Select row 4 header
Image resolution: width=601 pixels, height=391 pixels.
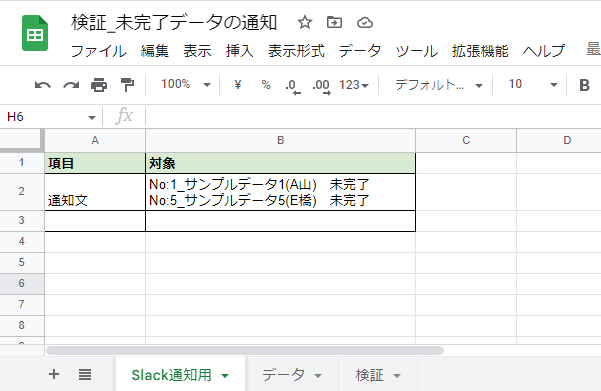point(22,242)
